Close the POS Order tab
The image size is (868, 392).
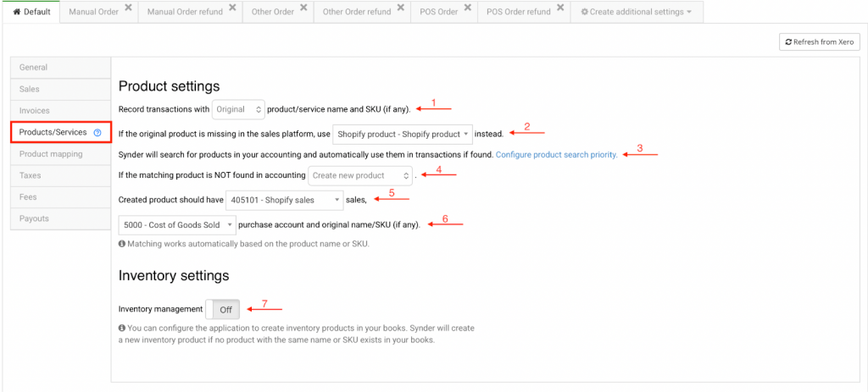pos(468,8)
